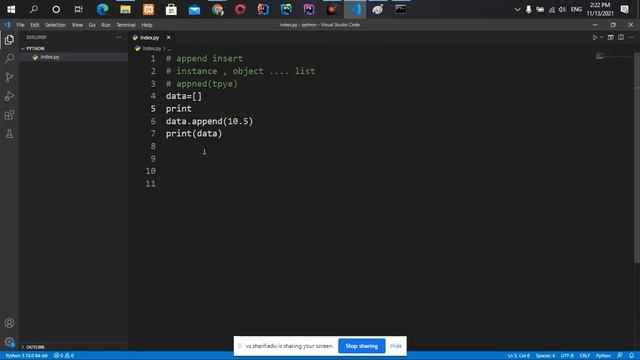Image resolution: width=640 pixels, height=360 pixels.
Task: Change Spaces indentation setting
Action: point(545,356)
